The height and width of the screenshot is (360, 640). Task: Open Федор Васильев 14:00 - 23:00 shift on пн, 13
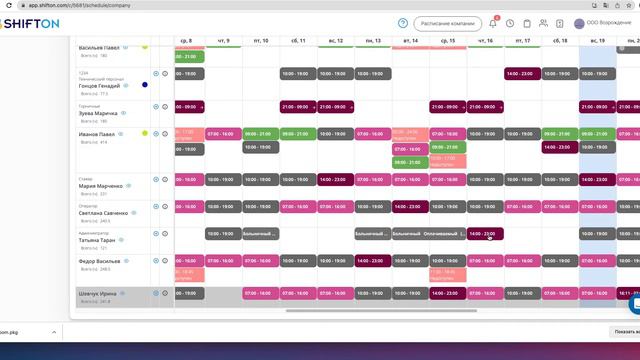click(x=373, y=261)
